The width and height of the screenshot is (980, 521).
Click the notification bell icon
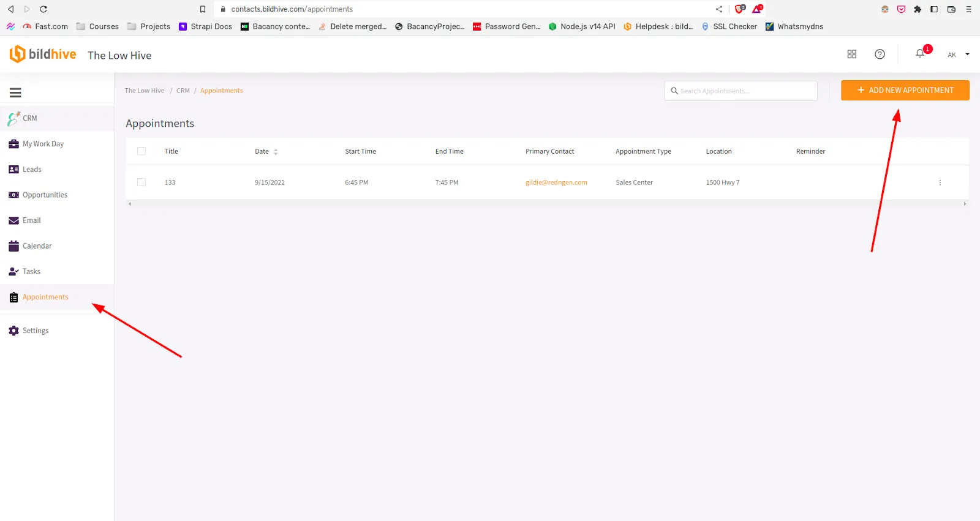(920, 54)
